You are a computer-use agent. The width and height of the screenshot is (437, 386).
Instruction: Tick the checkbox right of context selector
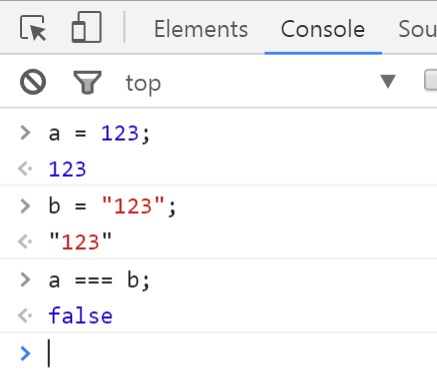[431, 80]
